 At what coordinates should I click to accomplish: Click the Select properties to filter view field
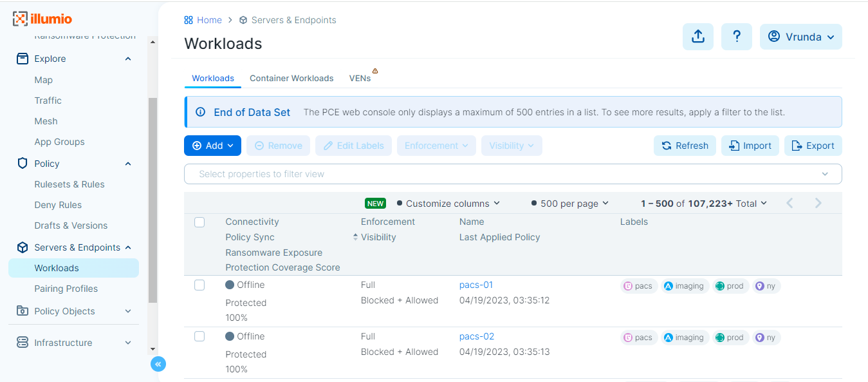pyautogui.click(x=513, y=174)
